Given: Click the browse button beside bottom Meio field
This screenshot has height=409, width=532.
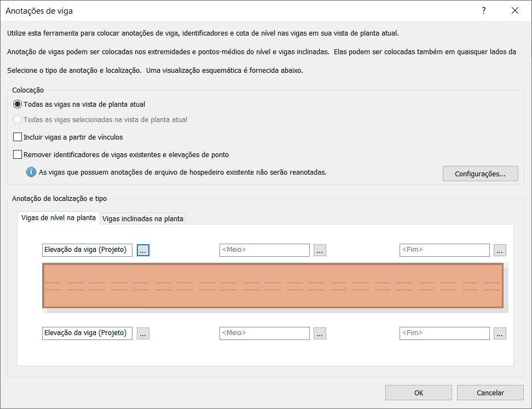Looking at the screenshot, I should (320, 333).
